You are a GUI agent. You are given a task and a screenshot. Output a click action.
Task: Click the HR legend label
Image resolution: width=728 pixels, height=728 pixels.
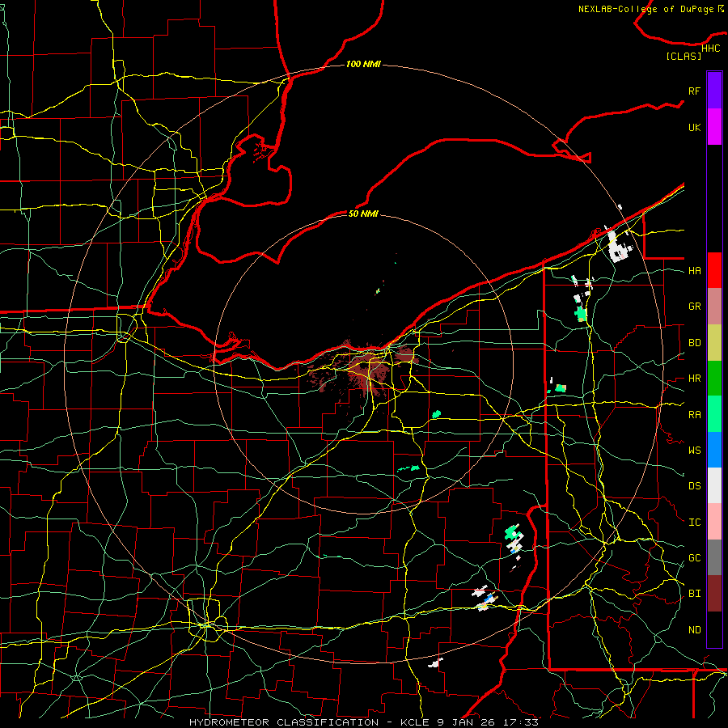coord(694,378)
